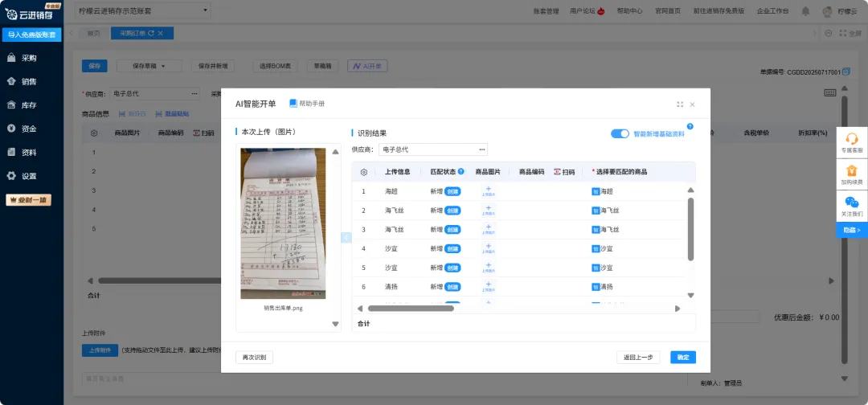This screenshot has height=405, width=868.
Task: Close the 采购订单 tab
Action: pos(161,33)
